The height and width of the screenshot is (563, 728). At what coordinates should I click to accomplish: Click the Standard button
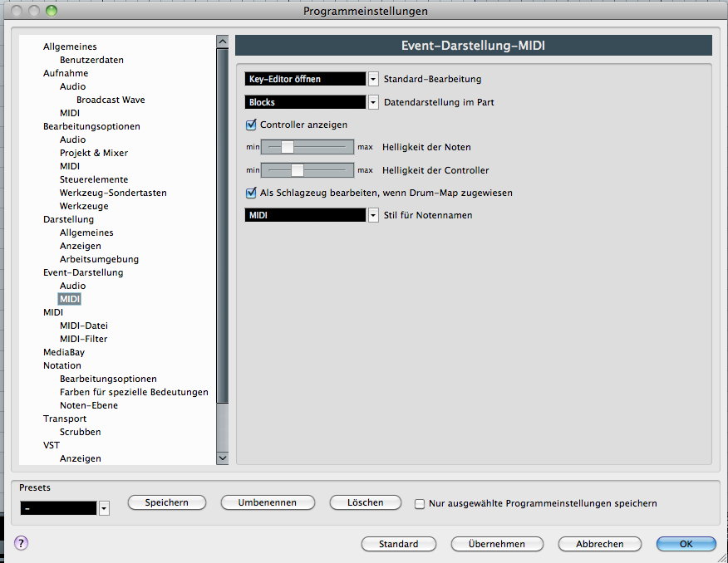[398, 544]
